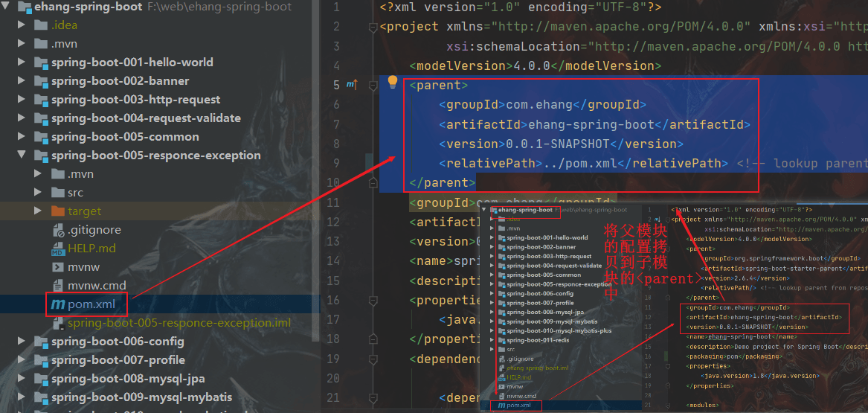Select the selected pom.xml file row
Screen dimensions: 868x413
[x=160, y=304]
